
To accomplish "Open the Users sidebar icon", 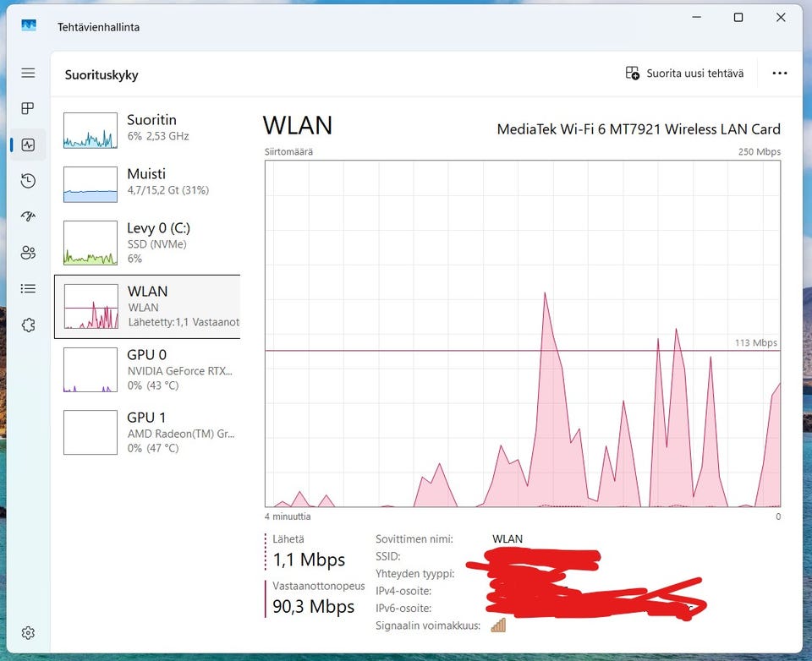I will pyautogui.click(x=28, y=253).
